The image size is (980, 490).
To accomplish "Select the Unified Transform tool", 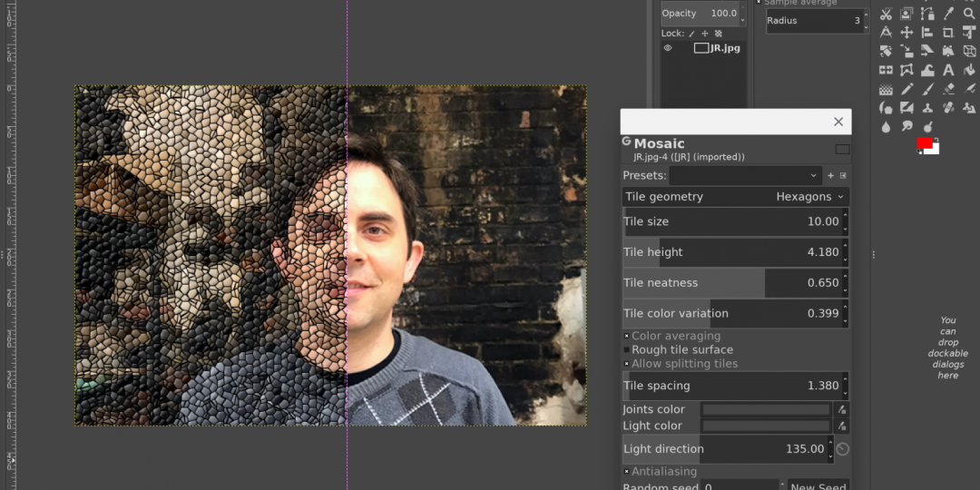I will click(x=969, y=33).
